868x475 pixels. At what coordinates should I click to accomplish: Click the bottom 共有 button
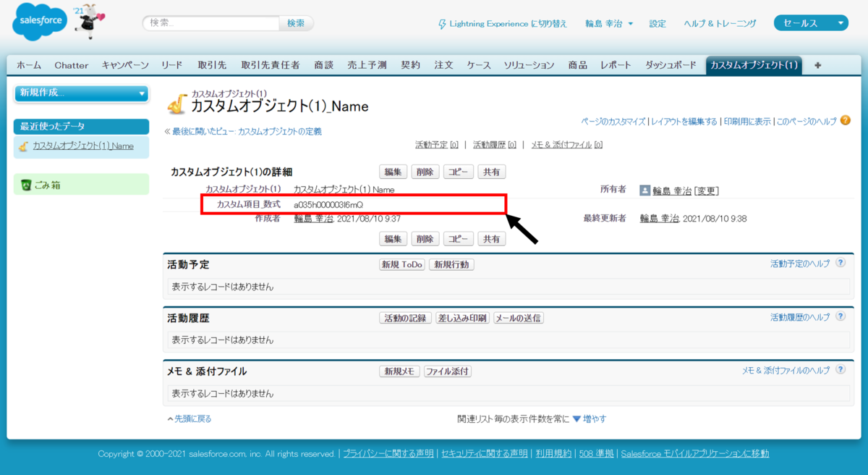point(492,239)
